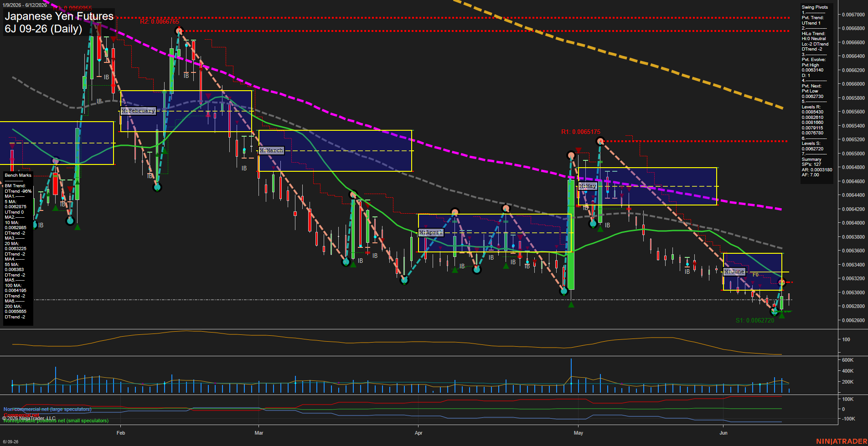
Task: Open the 'M:February' session box label
Action: click(138, 111)
